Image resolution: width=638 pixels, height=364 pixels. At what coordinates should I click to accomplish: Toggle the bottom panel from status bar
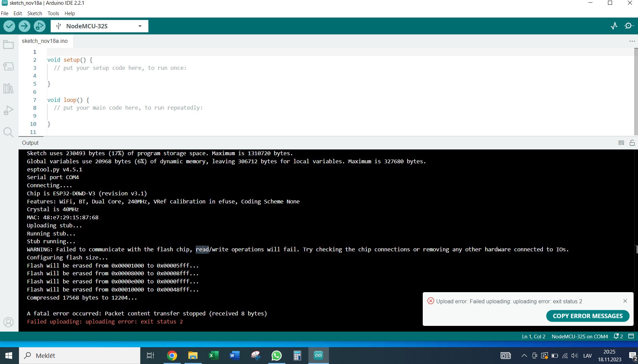(631, 336)
